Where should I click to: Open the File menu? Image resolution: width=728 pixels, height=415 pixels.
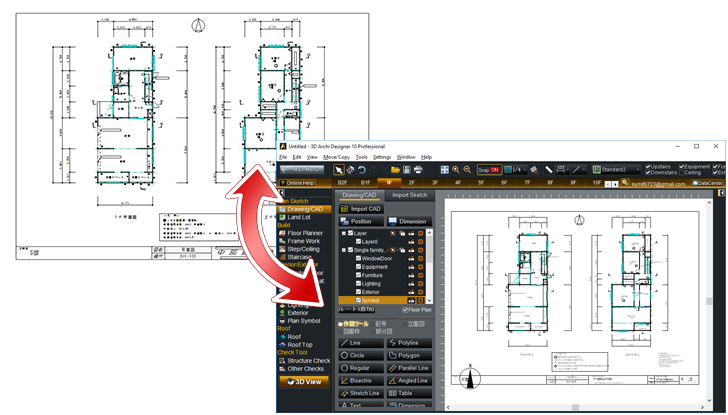[283, 157]
